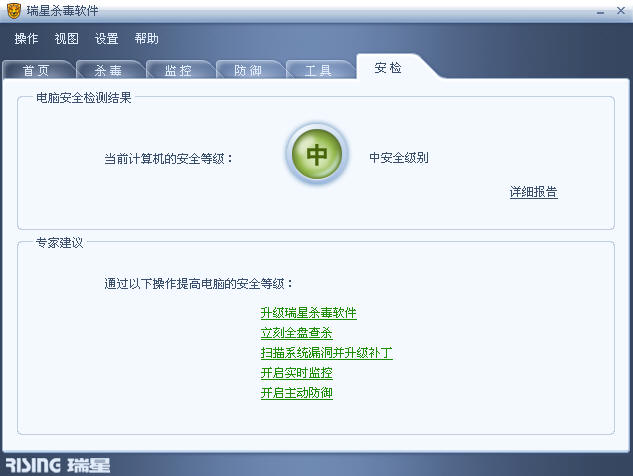The width and height of the screenshot is (633, 476).
Task: Click the green 中 security level badge
Action: coord(317,154)
